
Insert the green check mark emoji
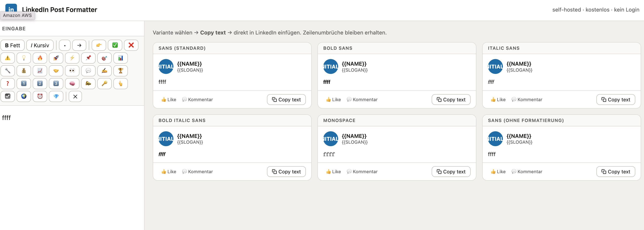coord(115,45)
